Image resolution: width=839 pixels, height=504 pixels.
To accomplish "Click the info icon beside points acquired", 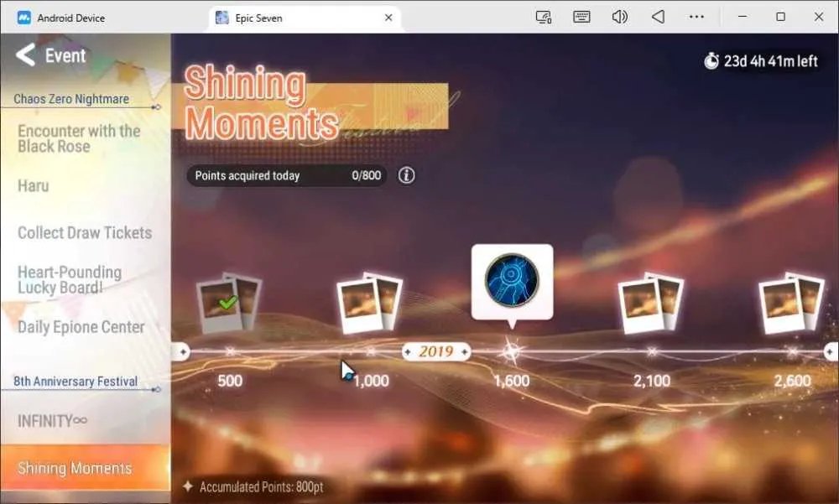I will [x=407, y=175].
